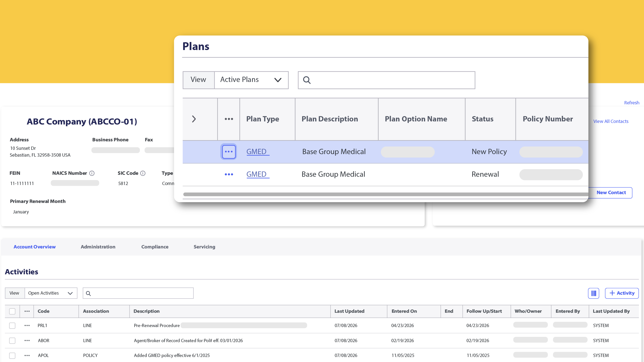This screenshot has width=644, height=362.
Task: Click the SIC Code info icon
Action: 143,173
